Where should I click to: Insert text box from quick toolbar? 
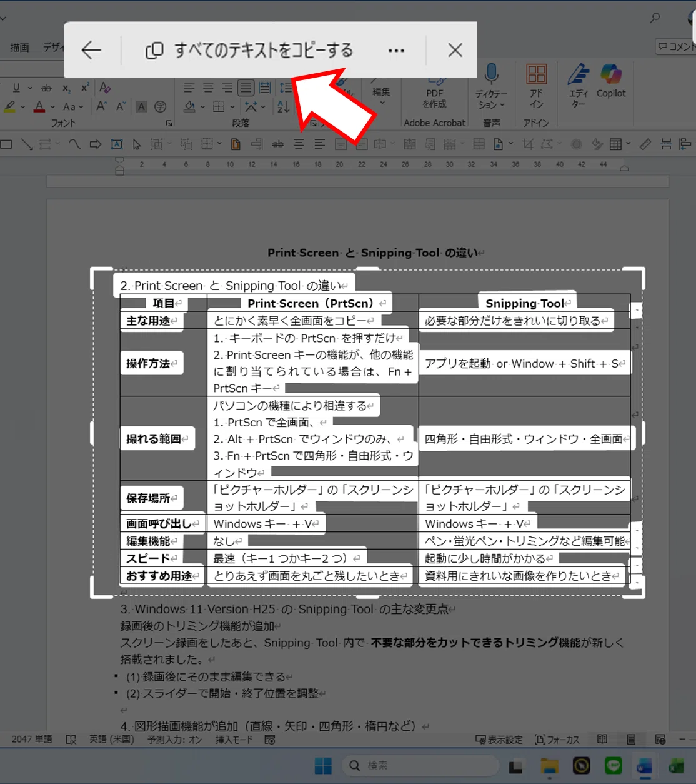coord(117,144)
